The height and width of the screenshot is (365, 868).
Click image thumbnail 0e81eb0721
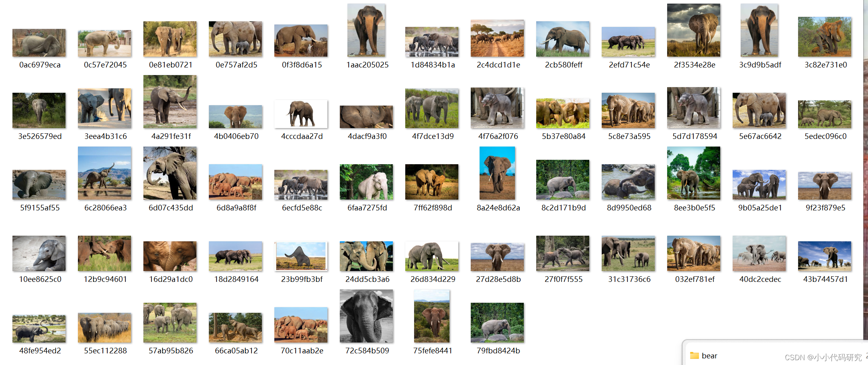[170, 39]
